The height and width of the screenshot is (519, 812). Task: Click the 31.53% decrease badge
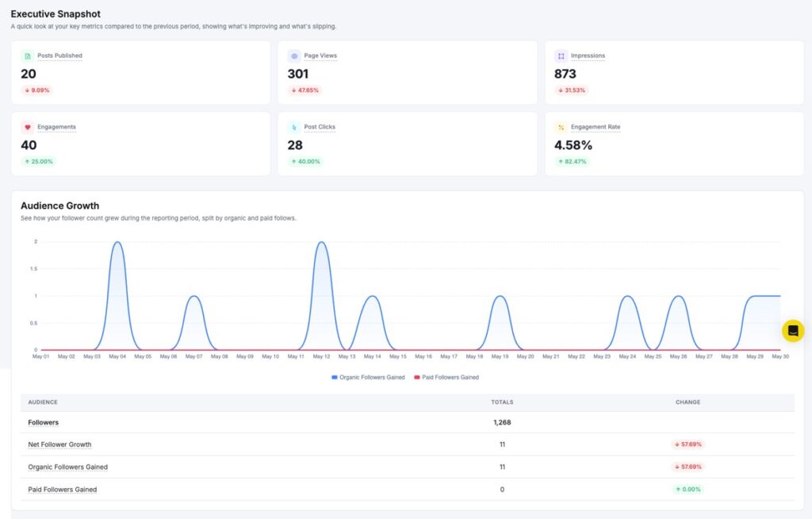pyautogui.click(x=572, y=90)
